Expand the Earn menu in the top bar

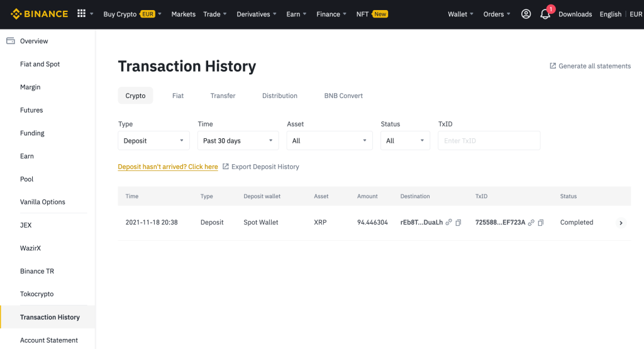click(296, 14)
